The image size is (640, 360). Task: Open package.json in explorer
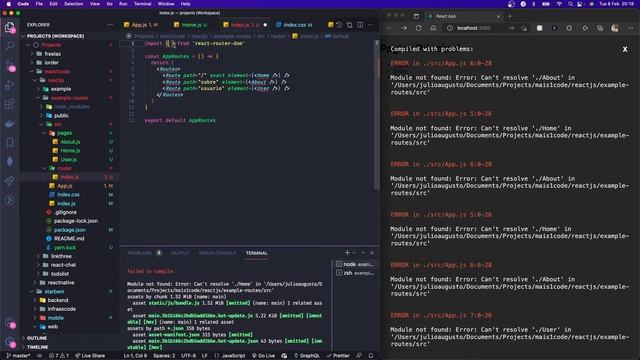coord(70,230)
